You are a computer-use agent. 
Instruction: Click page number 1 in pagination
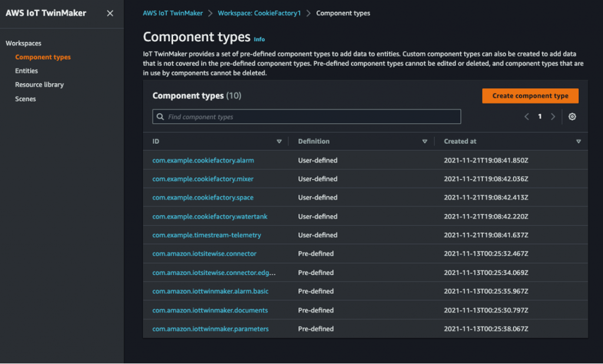[x=539, y=117]
